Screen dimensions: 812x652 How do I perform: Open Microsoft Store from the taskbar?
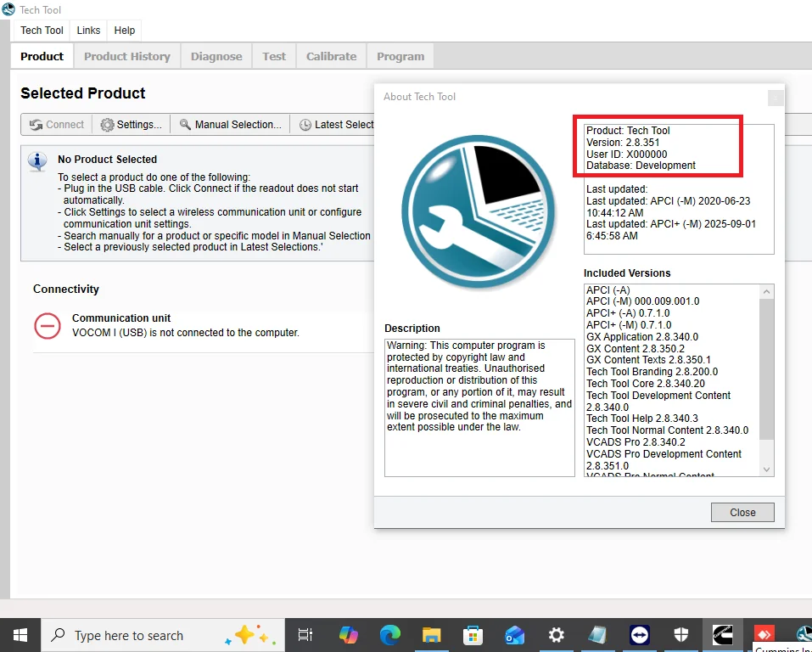[x=473, y=635]
